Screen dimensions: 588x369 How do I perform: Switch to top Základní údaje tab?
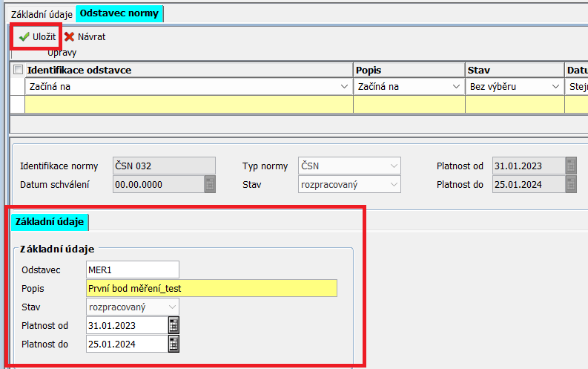42,13
